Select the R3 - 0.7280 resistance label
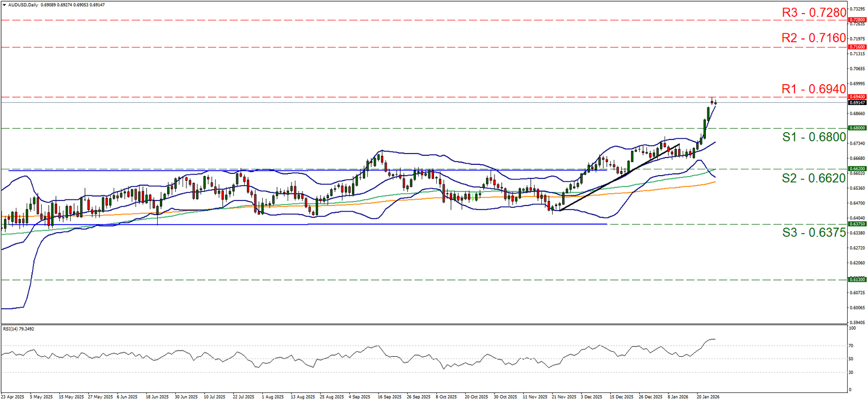This screenshot has height=402, width=868. click(x=814, y=11)
